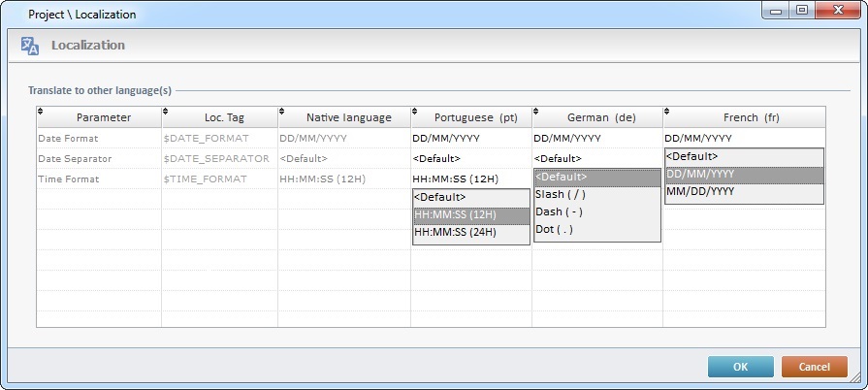Click the sort arrows in Loc. Tag header
This screenshot has width=868, height=390.
pyautogui.click(x=166, y=112)
